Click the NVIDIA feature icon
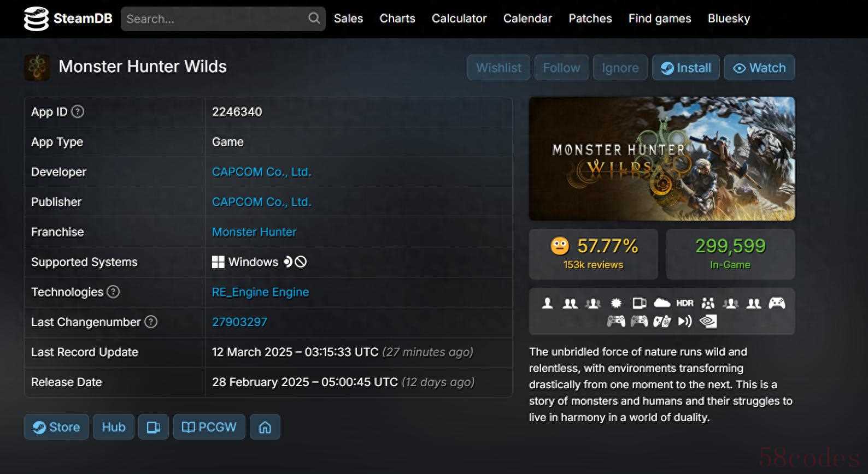868x474 pixels. coord(708,321)
